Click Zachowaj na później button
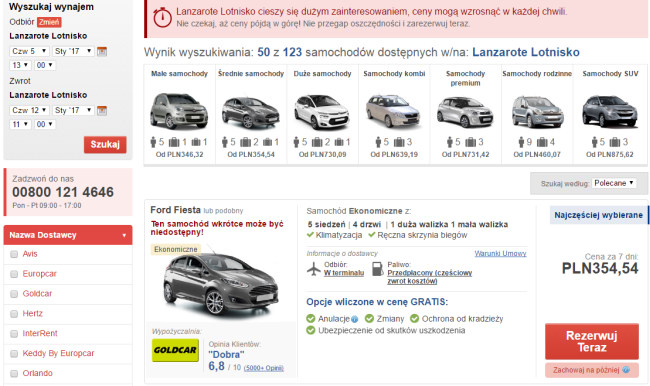The height and width of the screenshot is (386, 650). 592,370
